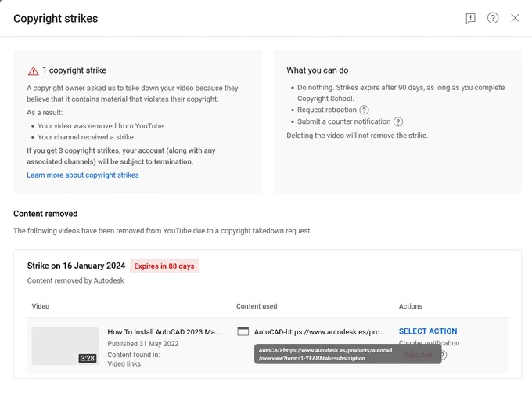Click the Expires in 88 days badge
This screenshot has height=412, width=532.
pos(164,266)
